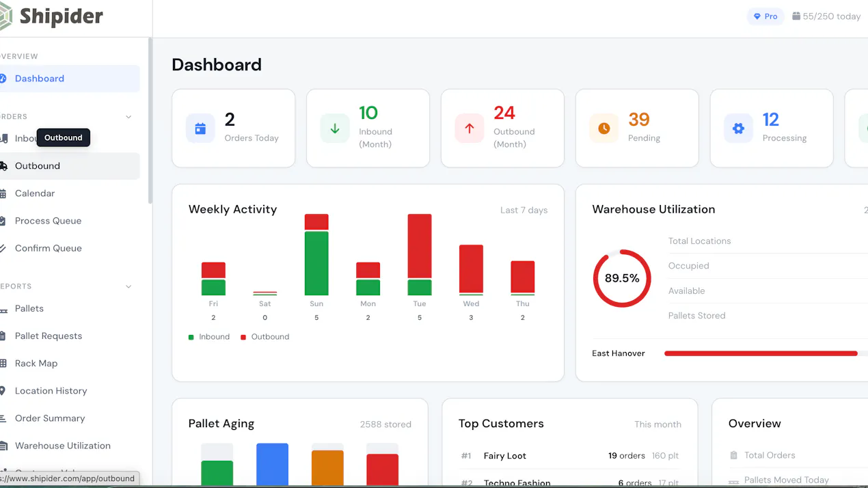Toggle the Inbound legend item
The width and height of the screenshot is (868, 488).
coord(209,337)
